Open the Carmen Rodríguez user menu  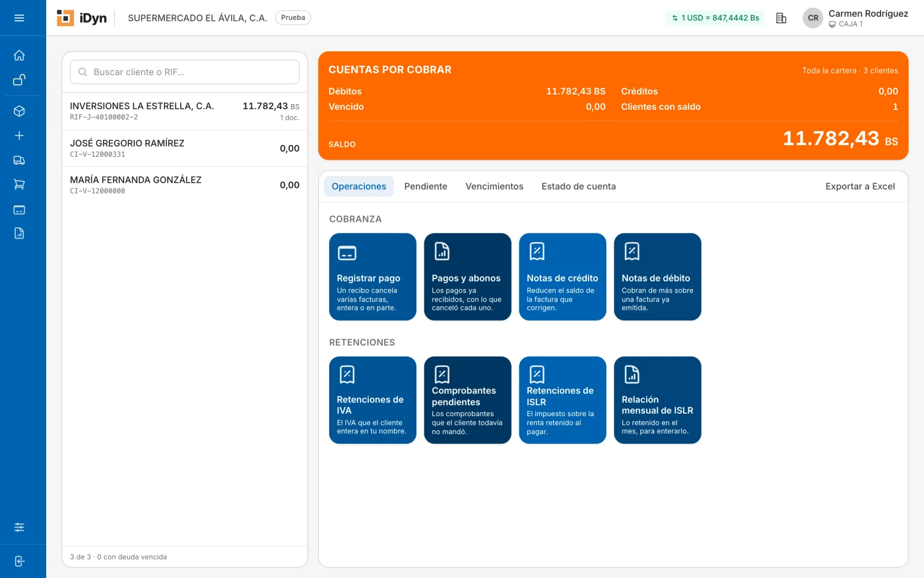click(856, 18)
